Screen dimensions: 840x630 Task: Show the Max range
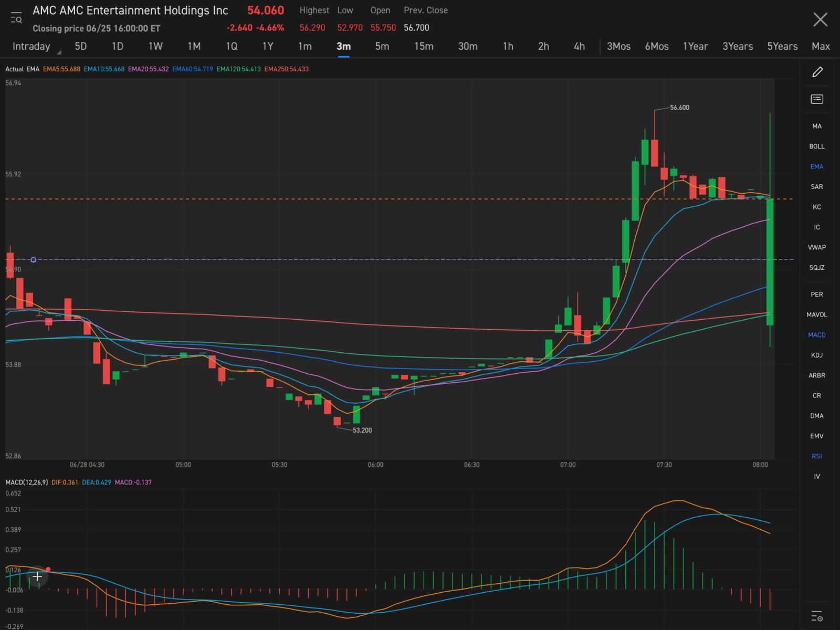[x=821, y=46]
